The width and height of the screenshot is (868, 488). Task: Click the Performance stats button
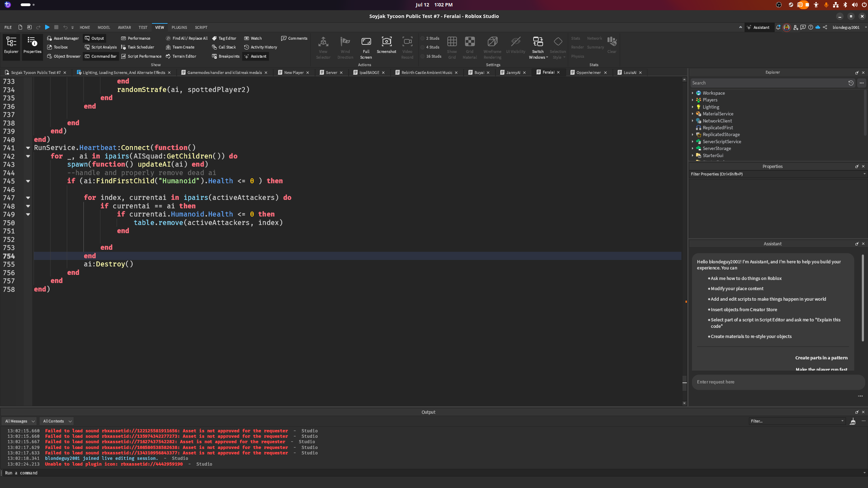(136, 38)
